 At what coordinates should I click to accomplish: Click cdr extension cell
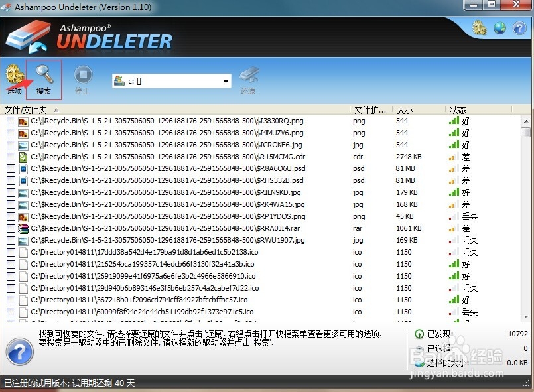pyautogui.click(x=358, y=157)
